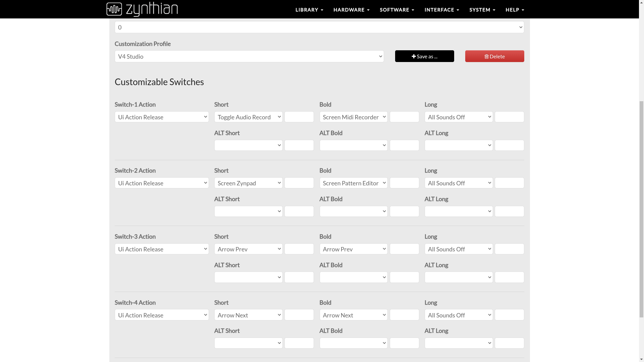Focus Switch-3 Long parameter text field
Viewport: 644px width, 362px height.
[509, 249]
